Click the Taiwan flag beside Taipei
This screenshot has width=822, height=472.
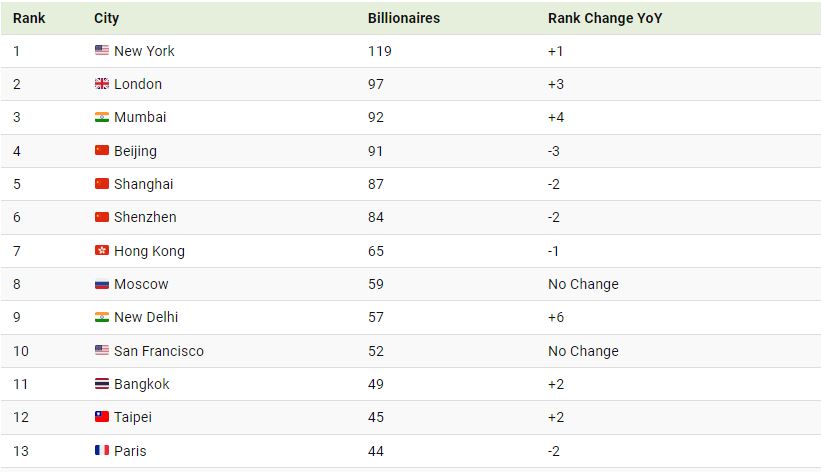[101, 417]
